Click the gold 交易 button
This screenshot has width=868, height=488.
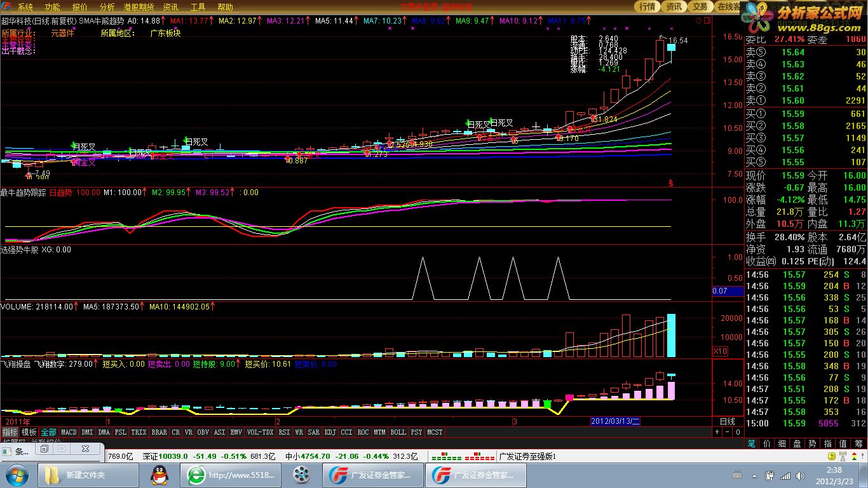pos(700,6)
